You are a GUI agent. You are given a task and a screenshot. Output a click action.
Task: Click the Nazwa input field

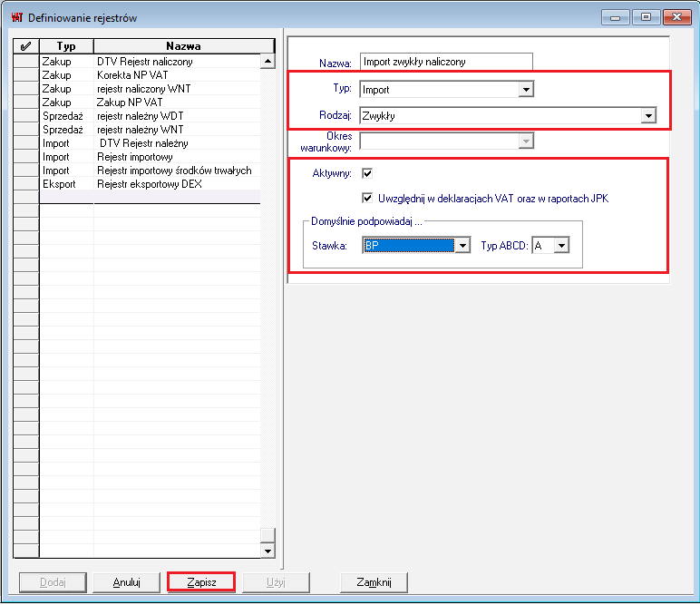(446, 62)
